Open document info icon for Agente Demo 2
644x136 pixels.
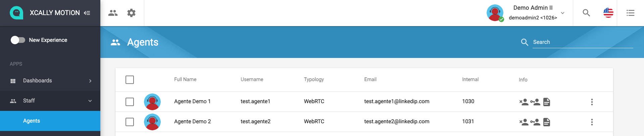coord(547,122)
